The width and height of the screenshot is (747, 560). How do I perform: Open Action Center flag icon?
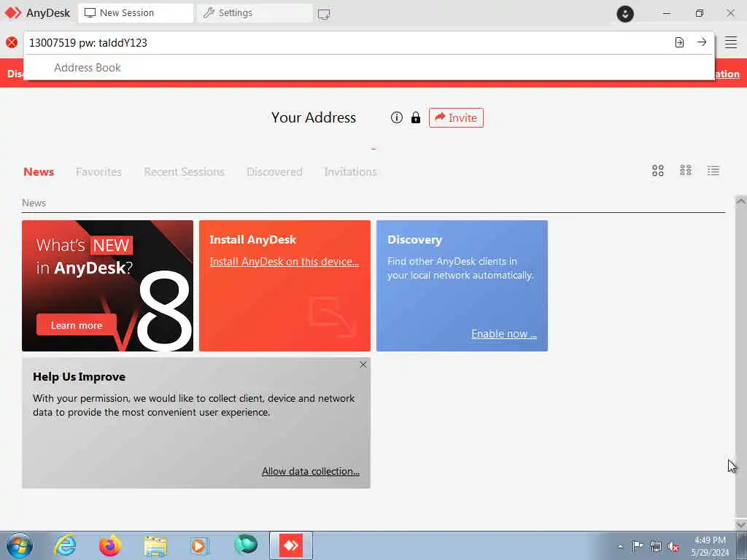pyautogui.click(x=638, y=546)
